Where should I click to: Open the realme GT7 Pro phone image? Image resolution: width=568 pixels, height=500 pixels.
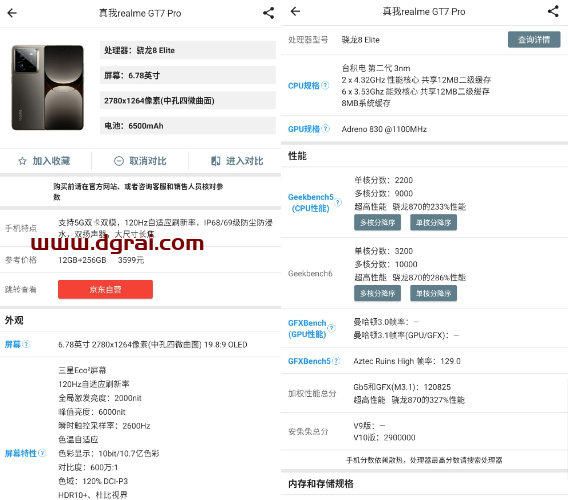[47, 88]
